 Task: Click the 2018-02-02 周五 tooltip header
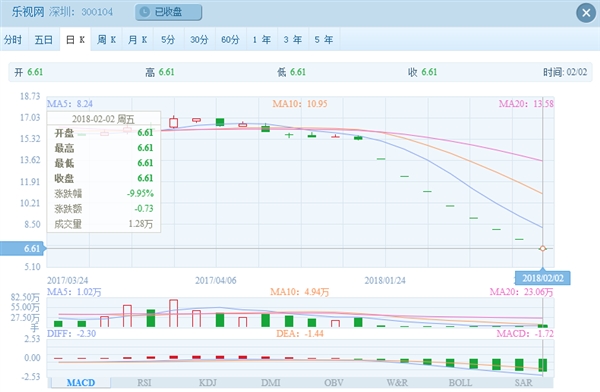coord(104,119)
